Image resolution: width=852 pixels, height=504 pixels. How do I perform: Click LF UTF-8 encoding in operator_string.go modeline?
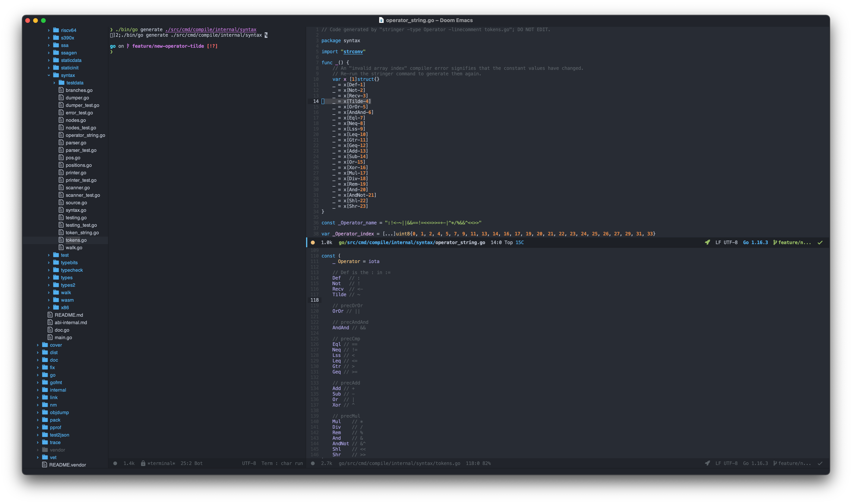click(x=726, y=243)
